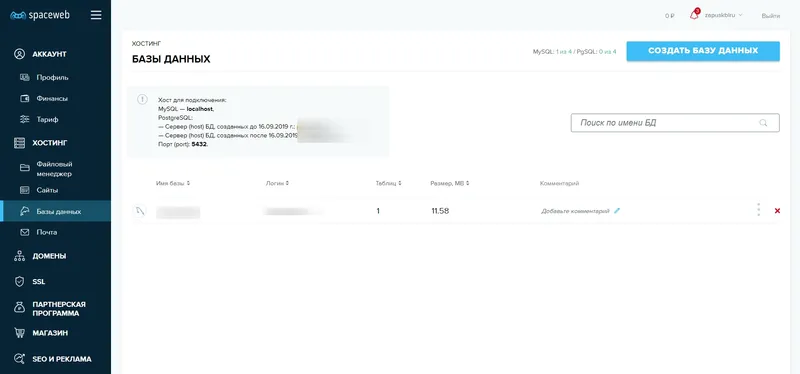
Task: Click the Аккаунт user icon
Action: 19,54
